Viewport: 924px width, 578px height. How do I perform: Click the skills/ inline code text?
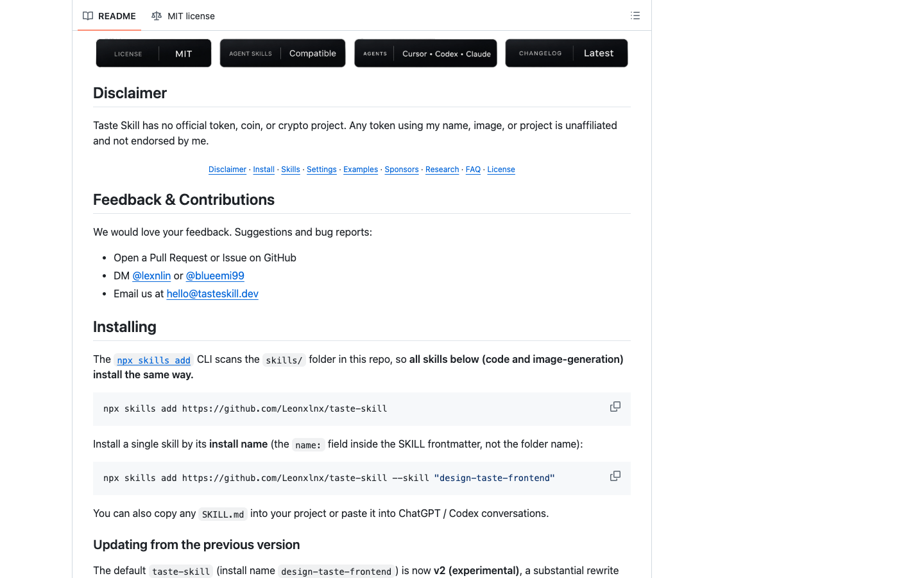pyautogui.click(x=284, y=360)
